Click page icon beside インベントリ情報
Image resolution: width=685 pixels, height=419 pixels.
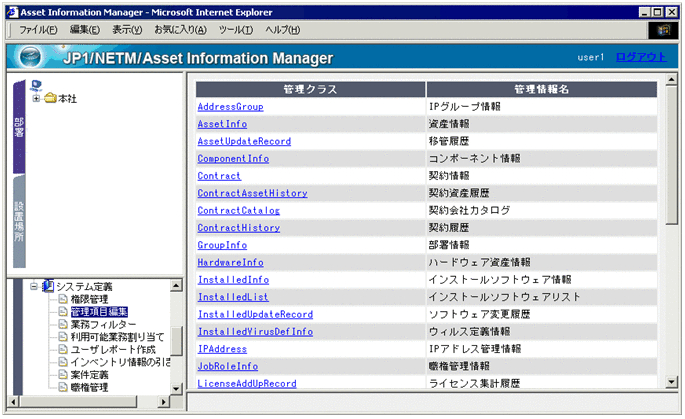(63, 362)
